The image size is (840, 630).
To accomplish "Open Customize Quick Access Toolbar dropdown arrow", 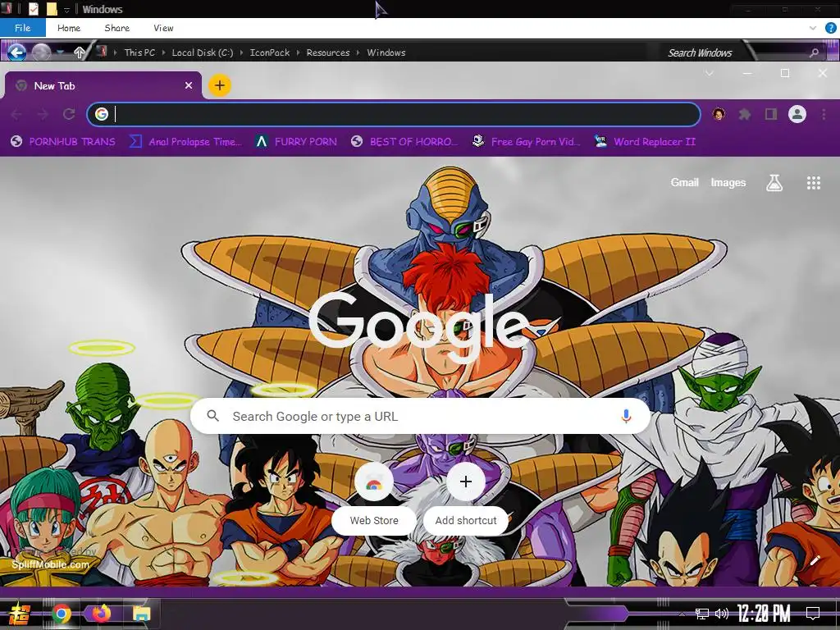I will (66, 10).
